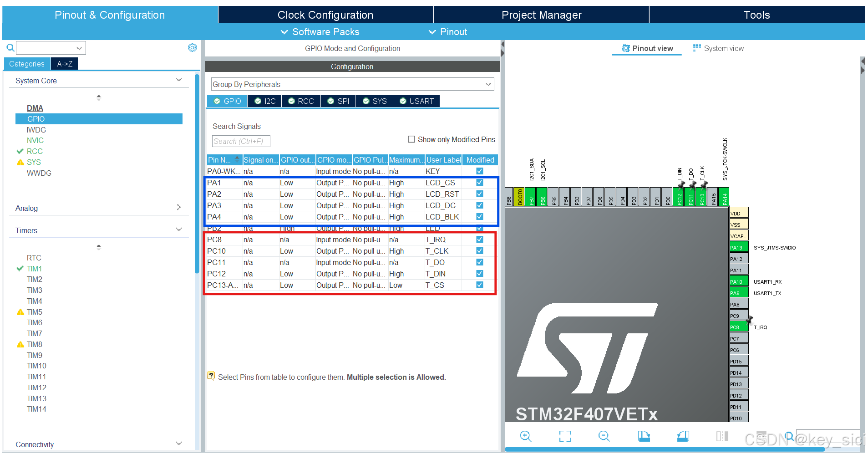Enable Show only Modified Pins checkbox
Image resolution: width=868 pixels, height=454 pixels.
(411, 139)
